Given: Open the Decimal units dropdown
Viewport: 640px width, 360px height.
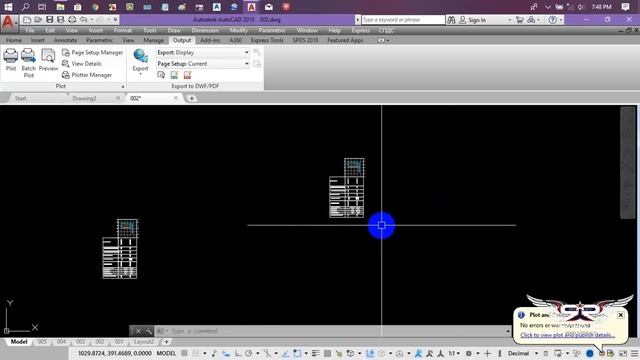Looking at the screenshot, I should (522, 353).
